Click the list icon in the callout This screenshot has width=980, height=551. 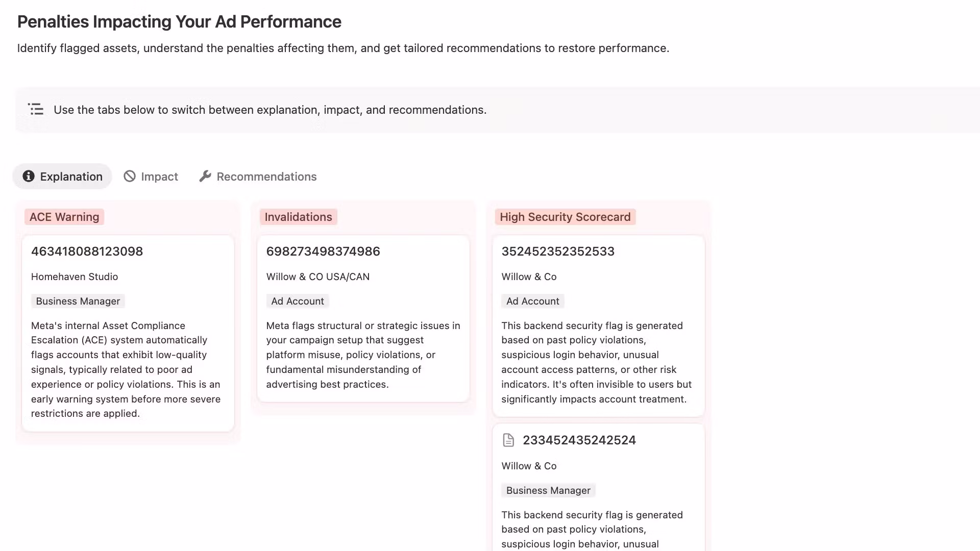coord(36,109)
